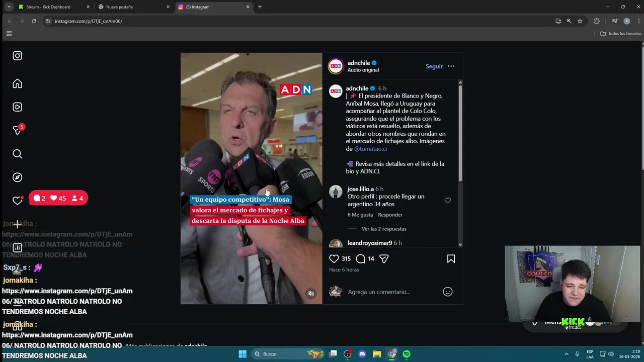Open a new browser tab
The image size is (644, 362).
tap(260, 7)
